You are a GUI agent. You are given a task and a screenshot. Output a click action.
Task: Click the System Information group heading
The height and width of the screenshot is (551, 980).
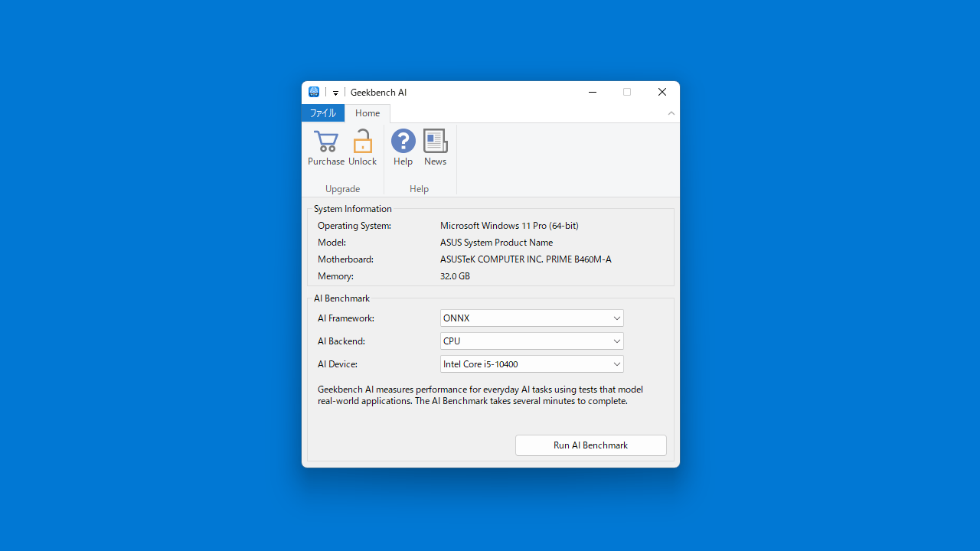click(353, 209)
